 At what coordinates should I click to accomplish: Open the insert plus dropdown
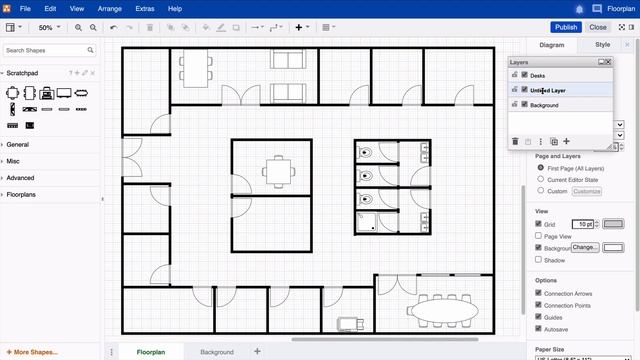click(x=302, y=27)
